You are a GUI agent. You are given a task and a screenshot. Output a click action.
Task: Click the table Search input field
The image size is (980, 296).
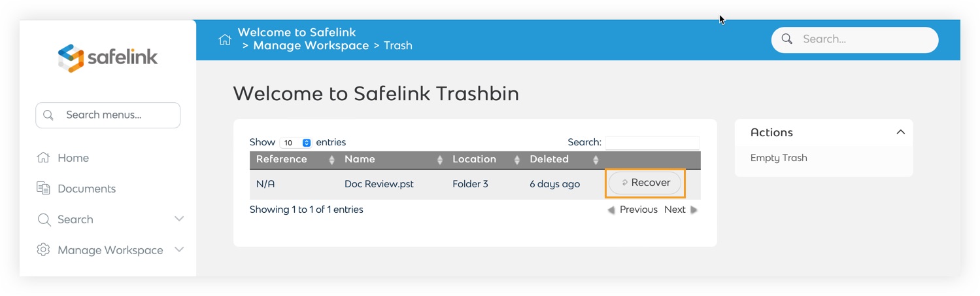[x=652, y=142]
